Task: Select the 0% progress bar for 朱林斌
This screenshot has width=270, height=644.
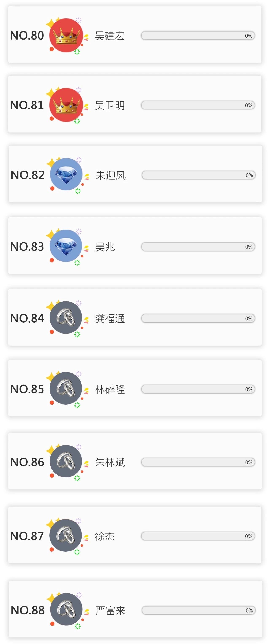Action: (198, 462)
